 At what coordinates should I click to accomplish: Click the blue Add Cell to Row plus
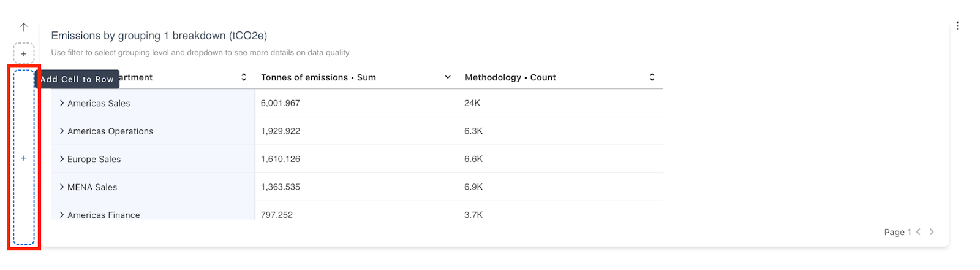tap(24, 158)
